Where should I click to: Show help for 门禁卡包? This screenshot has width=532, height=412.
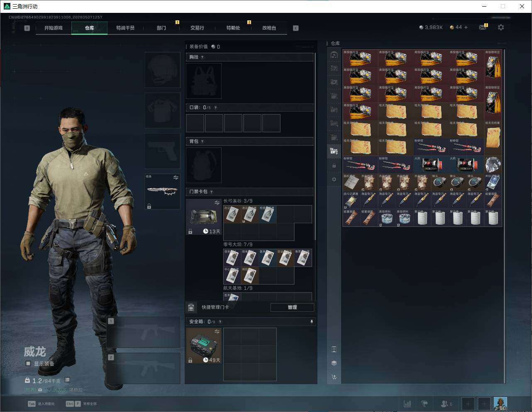[212, 192]
